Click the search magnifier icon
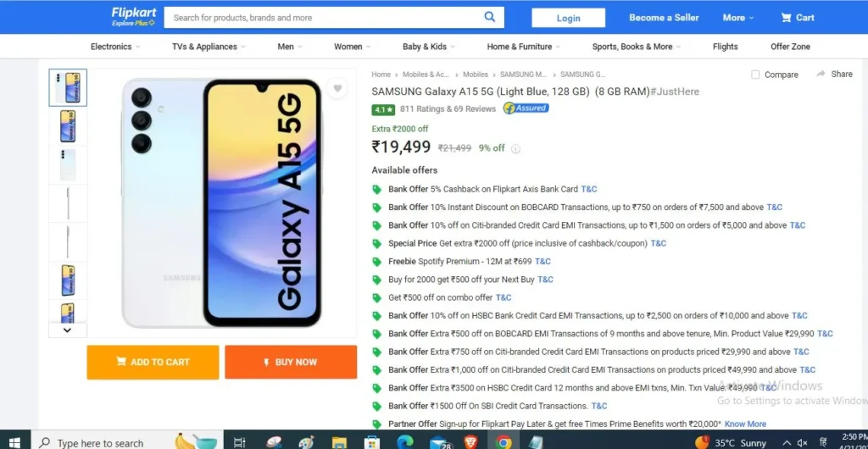868x449 pixels. click(489, 17)
